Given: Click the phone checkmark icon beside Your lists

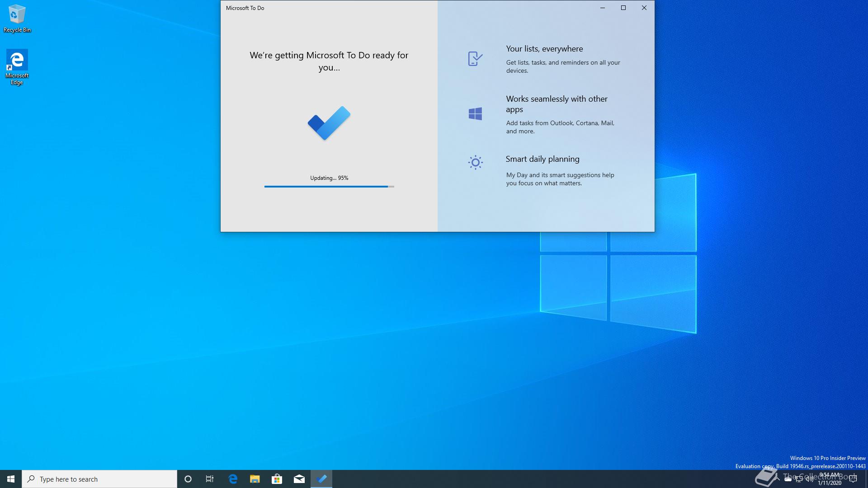Looking at the screenshot, I should [475, 59].
